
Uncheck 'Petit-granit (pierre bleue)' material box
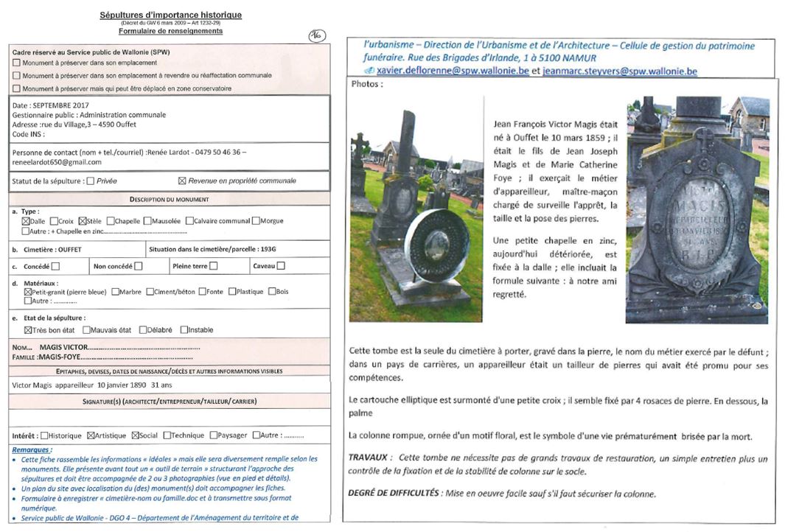tap(27, 292)
